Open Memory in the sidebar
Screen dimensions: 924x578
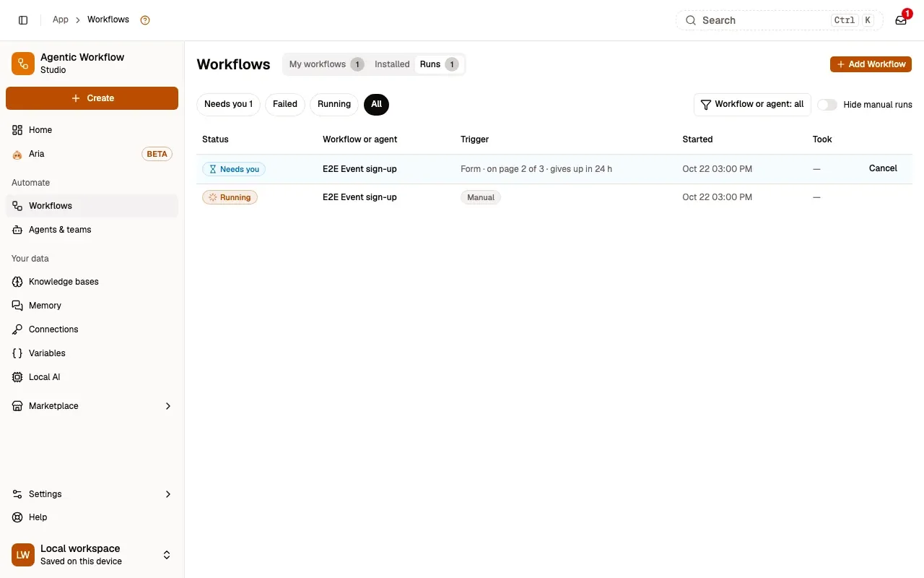point(92,306)
